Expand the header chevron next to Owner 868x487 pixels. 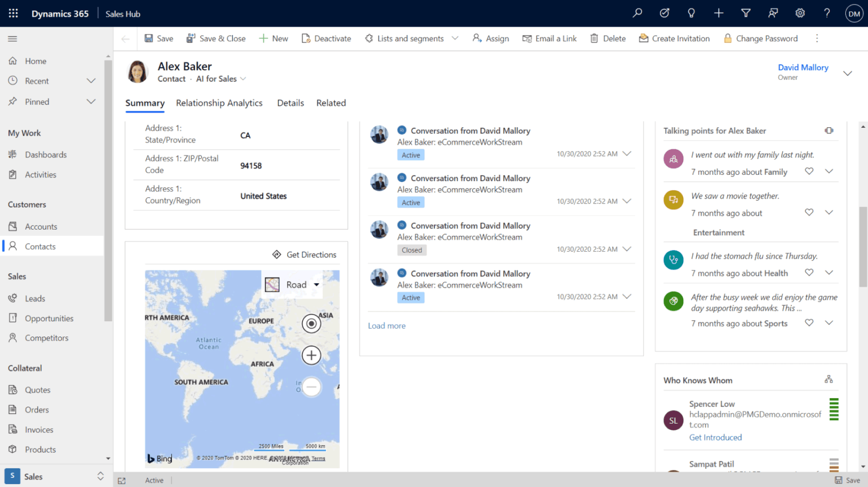848,73
